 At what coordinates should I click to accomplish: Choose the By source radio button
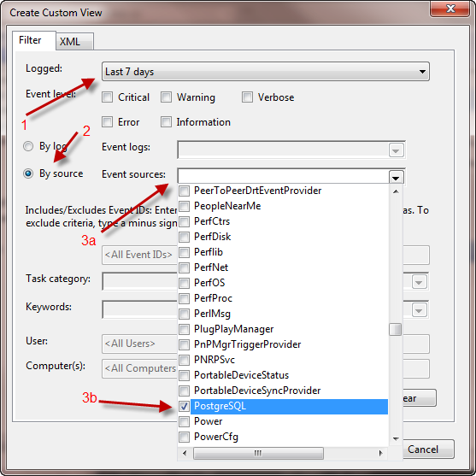pos(28,173)
